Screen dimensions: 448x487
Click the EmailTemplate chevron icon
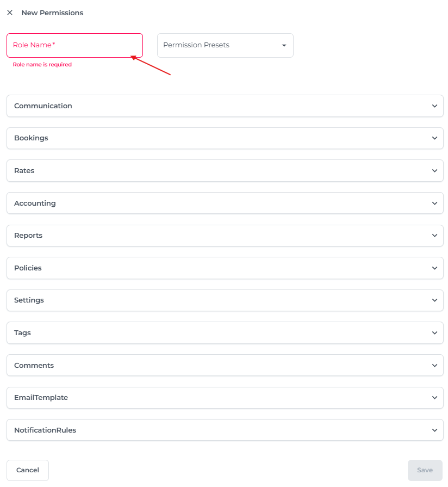434,398
